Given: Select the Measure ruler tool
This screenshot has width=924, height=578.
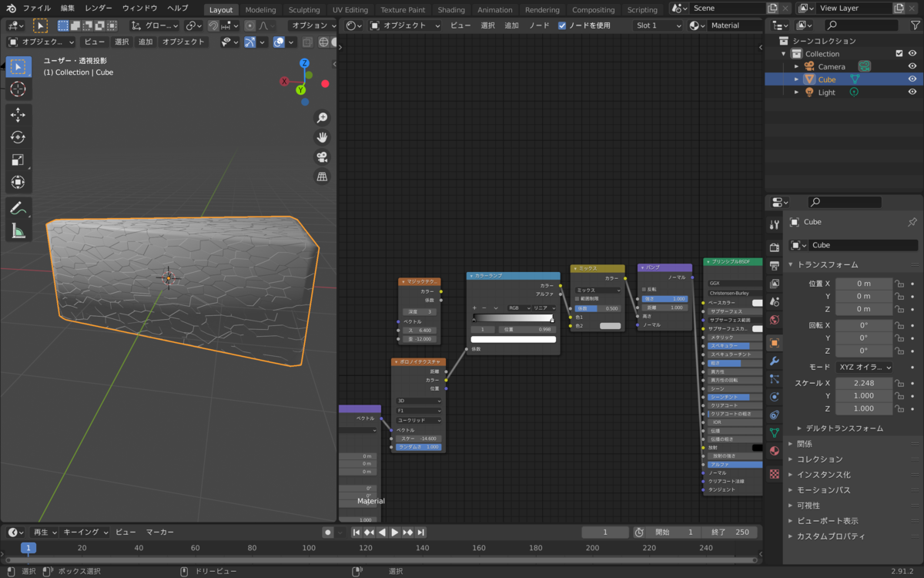Looking at the screenshot, I should pos(18,230).
